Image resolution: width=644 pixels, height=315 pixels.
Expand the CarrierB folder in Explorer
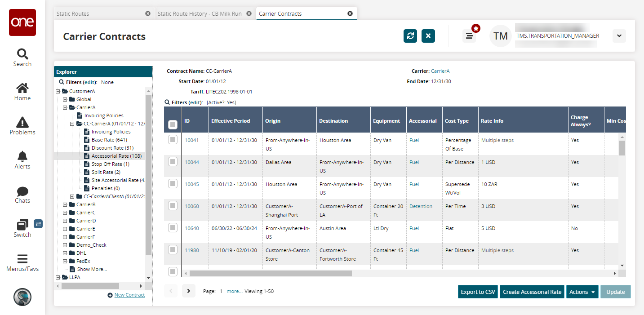click(65, 205)
